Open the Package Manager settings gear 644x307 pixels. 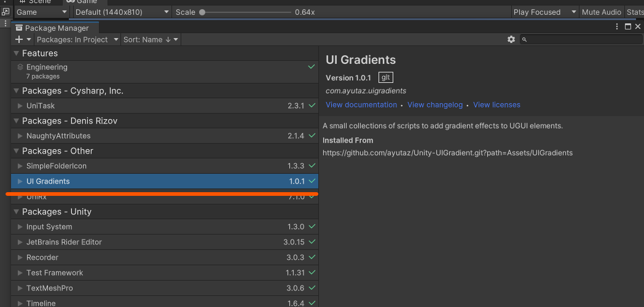point(511,39)
